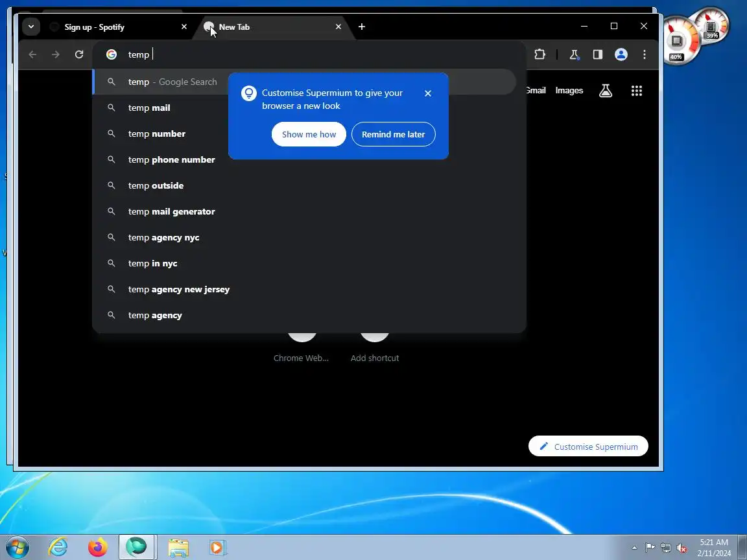This screenshot has width=747, height=560.
Task: Click the CPU meter gadget on desktop
Action: (682, 40)
